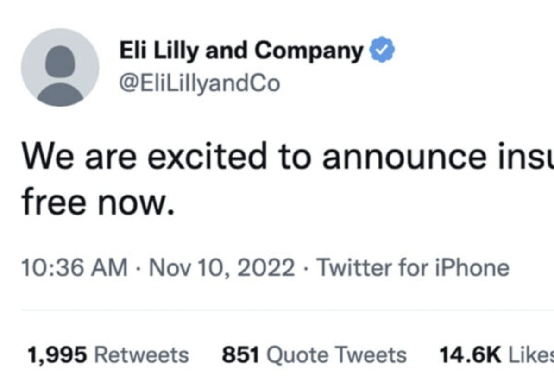
Task: Click the head silhouette inside the avatar
Action: 60,61
